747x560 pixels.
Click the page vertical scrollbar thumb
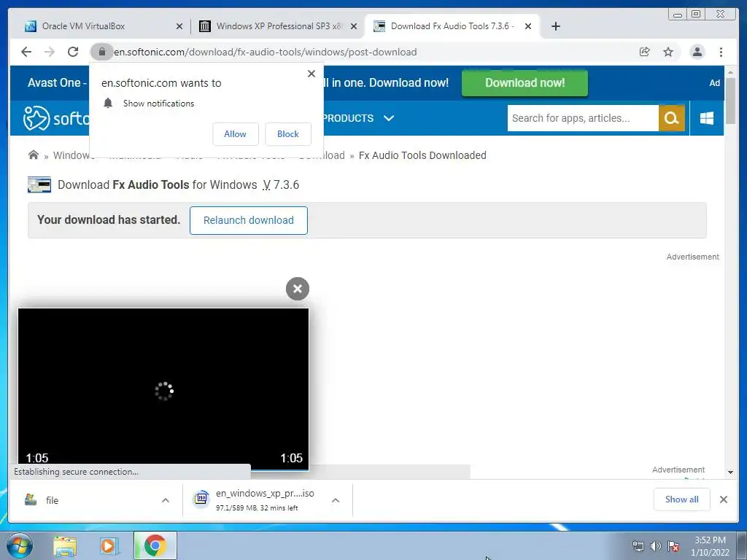point(730,100)
